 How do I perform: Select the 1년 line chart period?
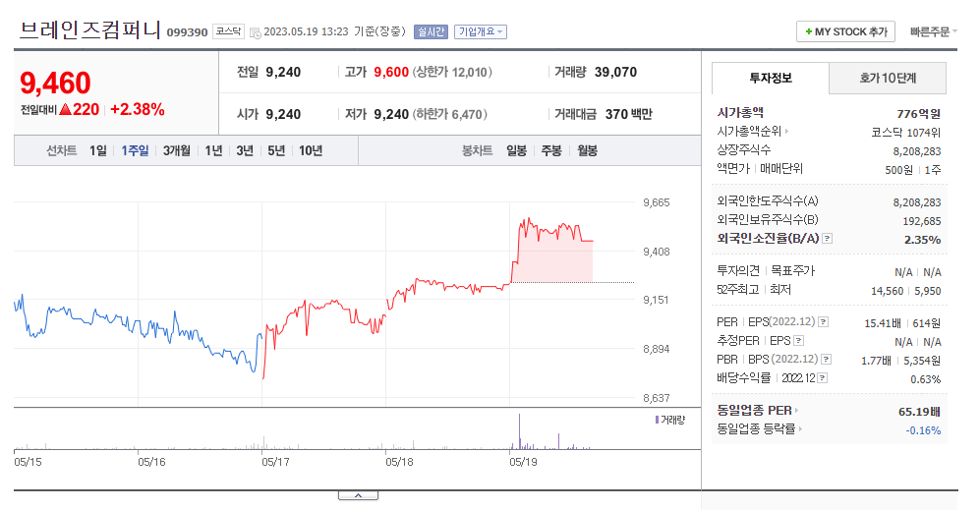coord(213,150)
